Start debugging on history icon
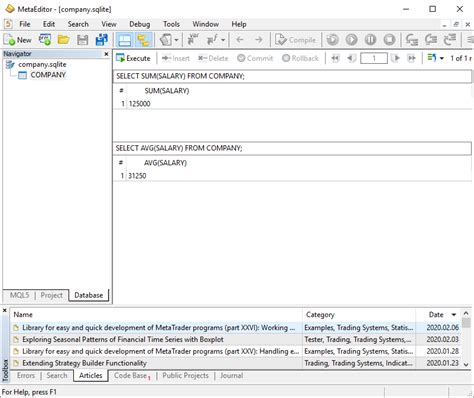 pos(332,40)
